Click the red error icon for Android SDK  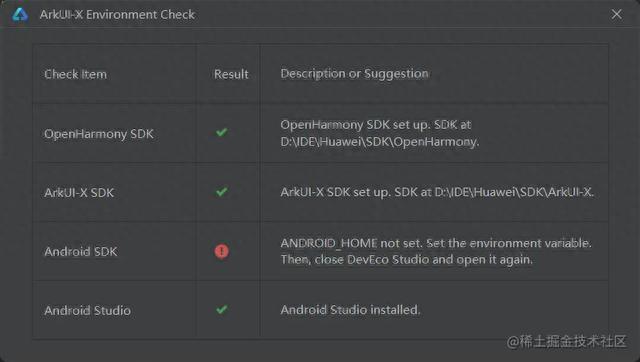(222, 251)
